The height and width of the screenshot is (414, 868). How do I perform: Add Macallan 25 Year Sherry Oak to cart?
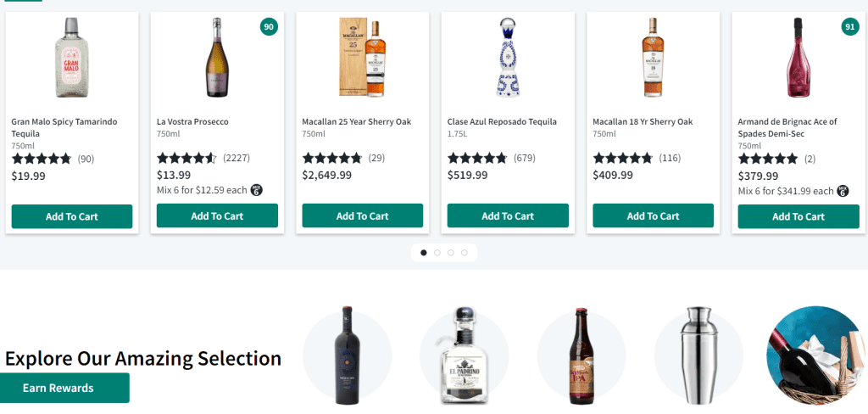pos(363,216)
